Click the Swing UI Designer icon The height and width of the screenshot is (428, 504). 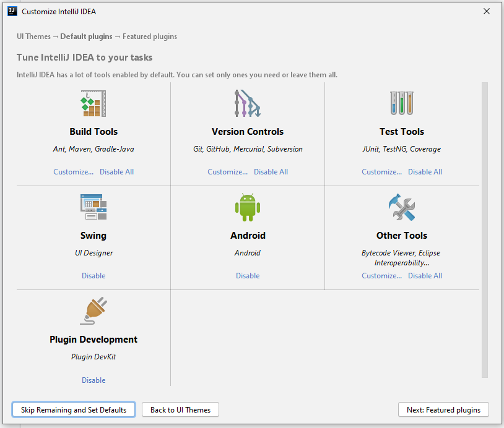[93, 207]
